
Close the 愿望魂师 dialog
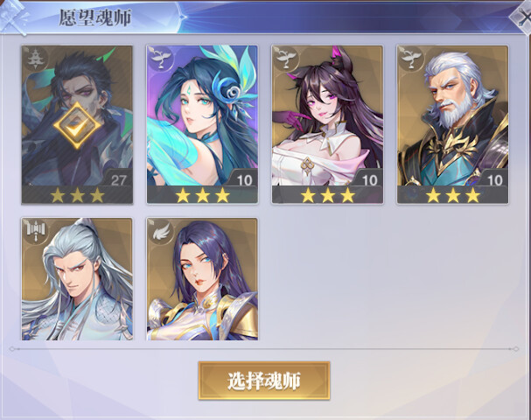pyautogui.click(x=521, y=17)
